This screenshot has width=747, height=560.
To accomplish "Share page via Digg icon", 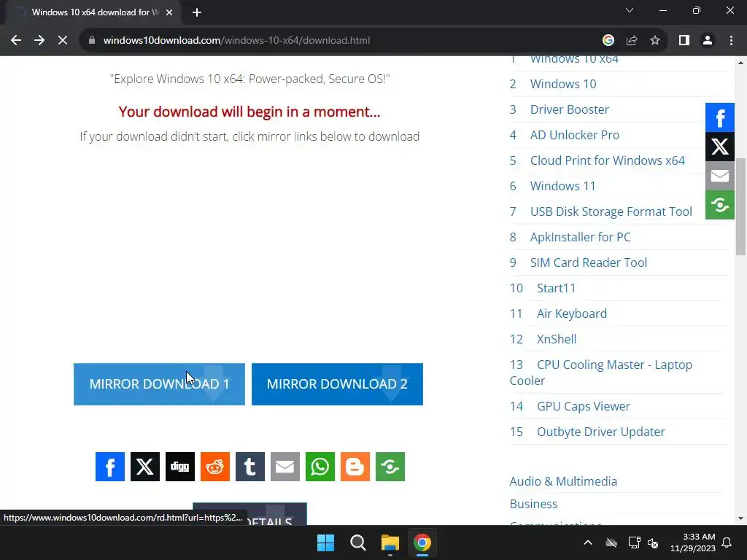I will tap(180, 467).
